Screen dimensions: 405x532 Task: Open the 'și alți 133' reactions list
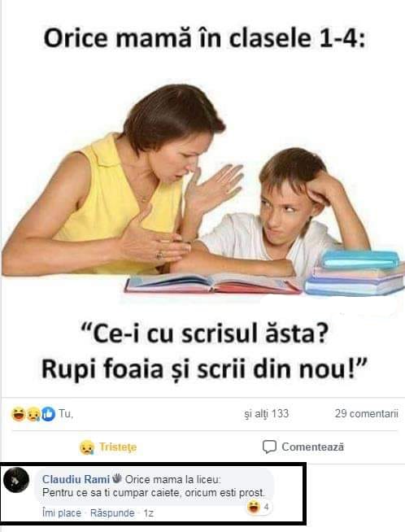click(266, 413)
